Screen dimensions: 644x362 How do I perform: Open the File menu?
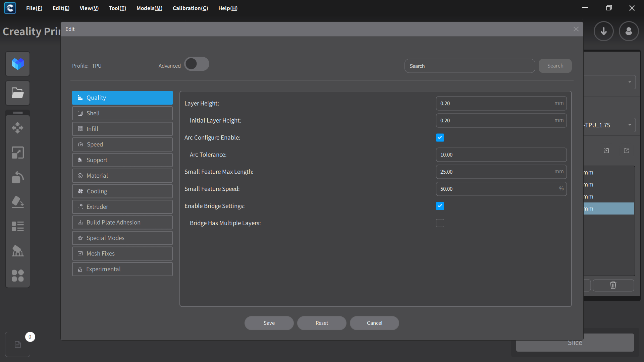34,8
